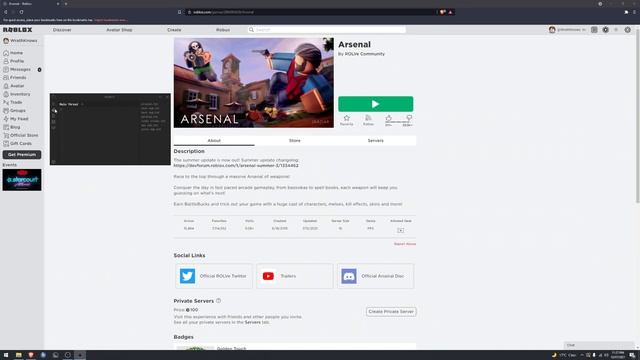This screenshot has width=640, height=360.
Task: Open the devforum summer update link
Action: (236, 166)
